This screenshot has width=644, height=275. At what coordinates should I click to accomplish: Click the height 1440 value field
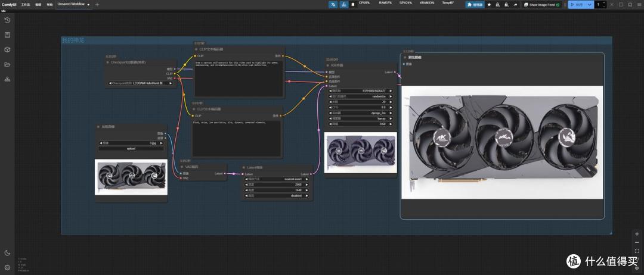click(x=277, y=190)
